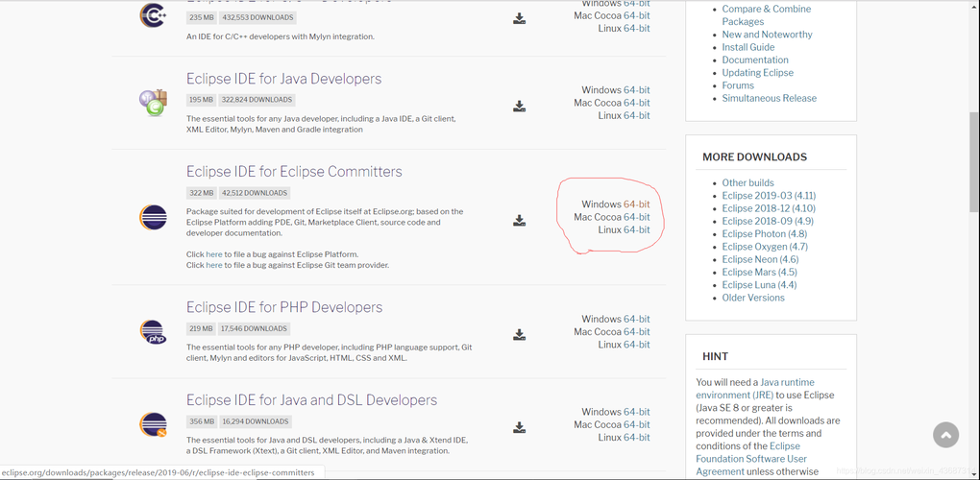This screenshot has width=980, height=480.
Task: Download Linux 64-bit for C/C++ package
Action: pyautogui.click(x=636, y=28)
